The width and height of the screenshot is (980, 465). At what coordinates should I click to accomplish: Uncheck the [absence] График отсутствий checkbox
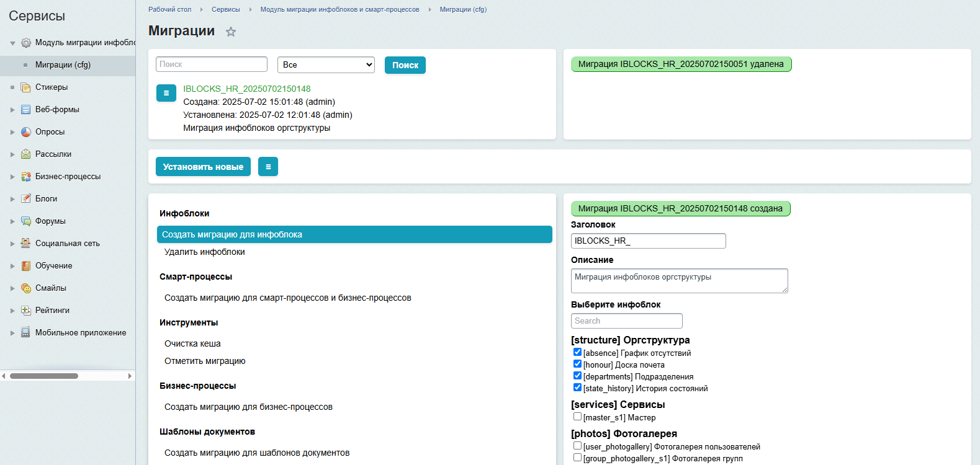[577, 352]
